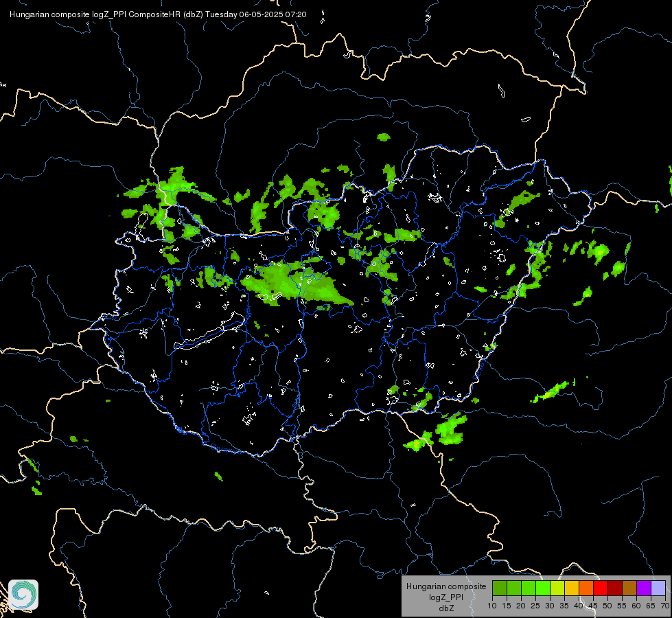
Task: Click the legend scale value 70
Action: (x=665, y=606)
